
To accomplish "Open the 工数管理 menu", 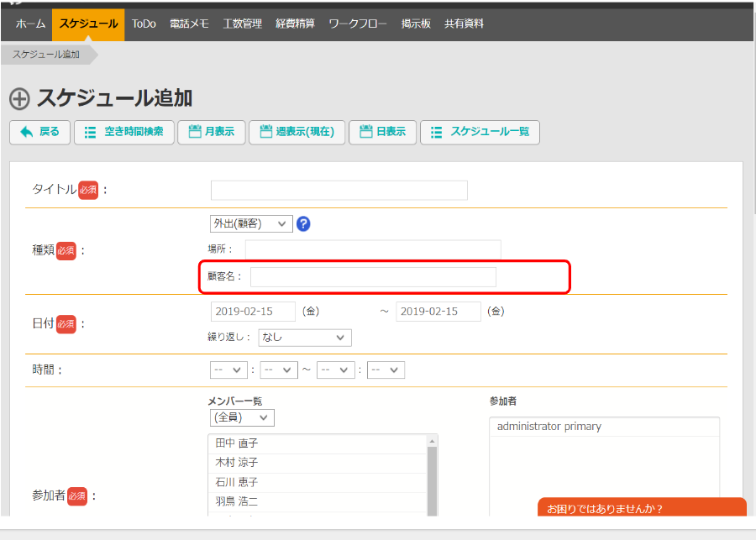I will [243, 24].
